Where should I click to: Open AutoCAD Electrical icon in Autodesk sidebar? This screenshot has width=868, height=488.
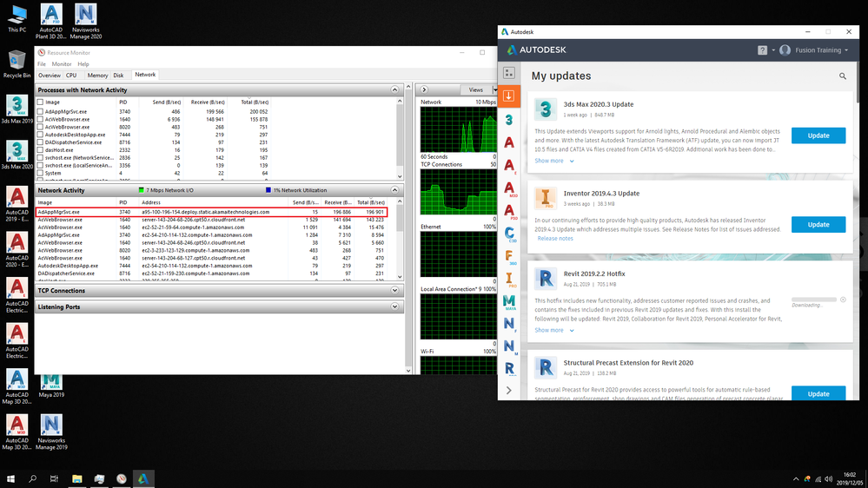(x=510, y=165)
